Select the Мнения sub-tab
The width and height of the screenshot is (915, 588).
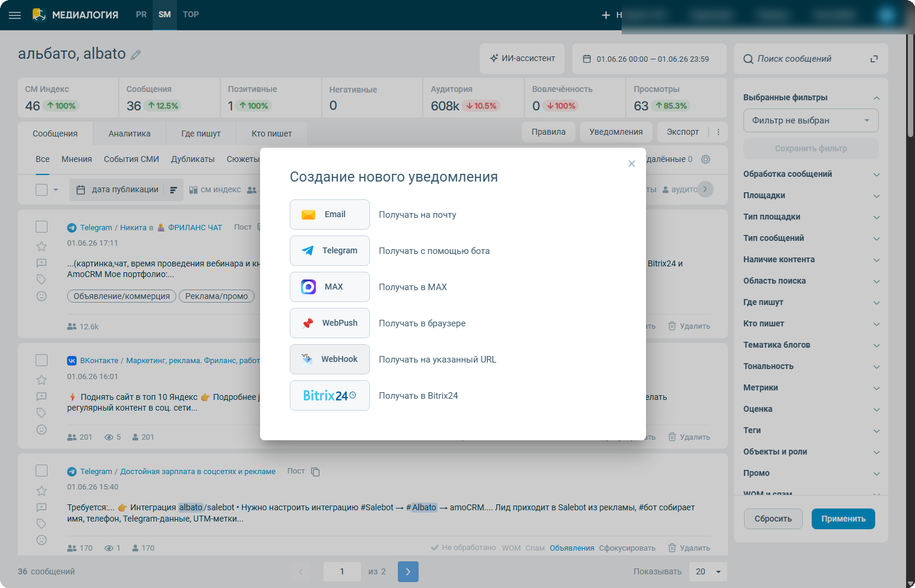77,159
